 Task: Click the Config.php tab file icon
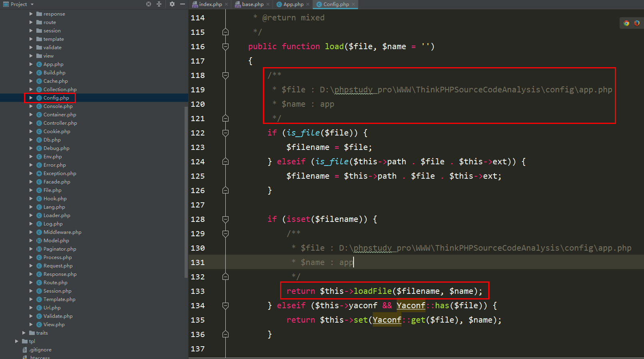click(x=319, y=4)
